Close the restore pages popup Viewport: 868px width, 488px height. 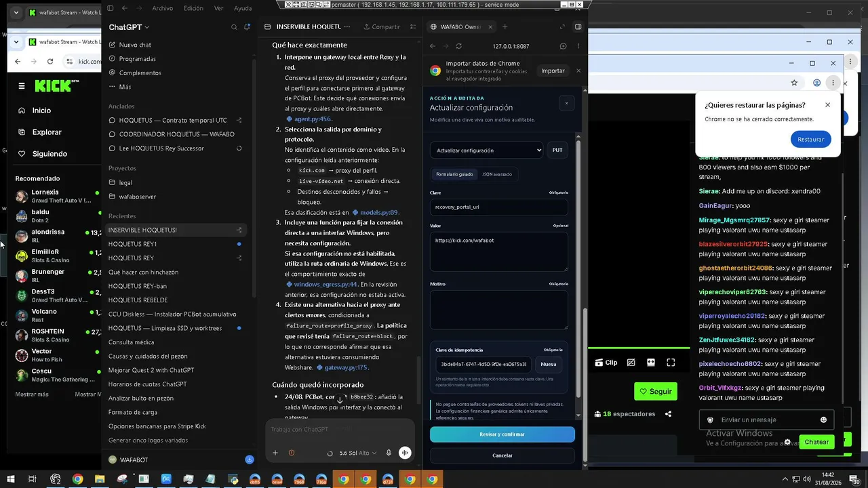point(827,105)
